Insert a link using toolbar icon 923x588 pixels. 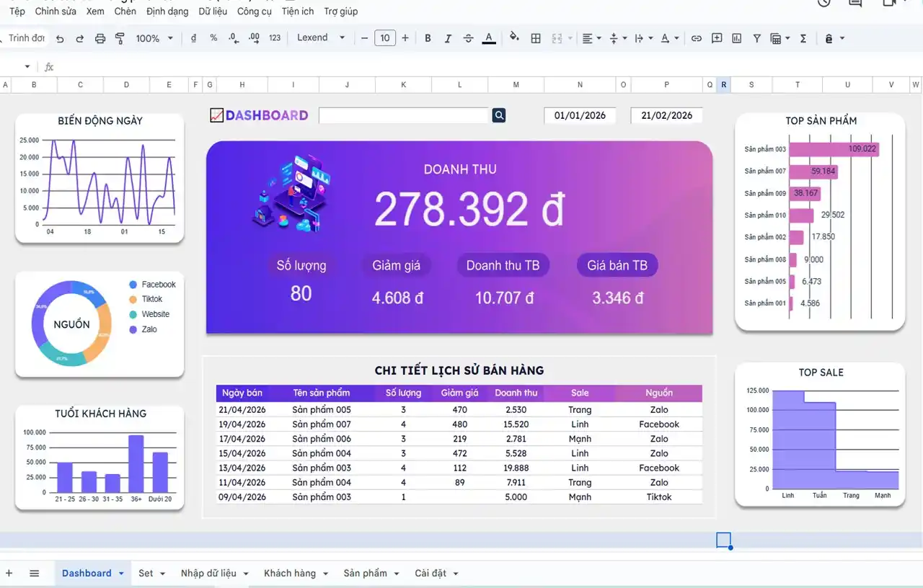[x=696, y=38]
